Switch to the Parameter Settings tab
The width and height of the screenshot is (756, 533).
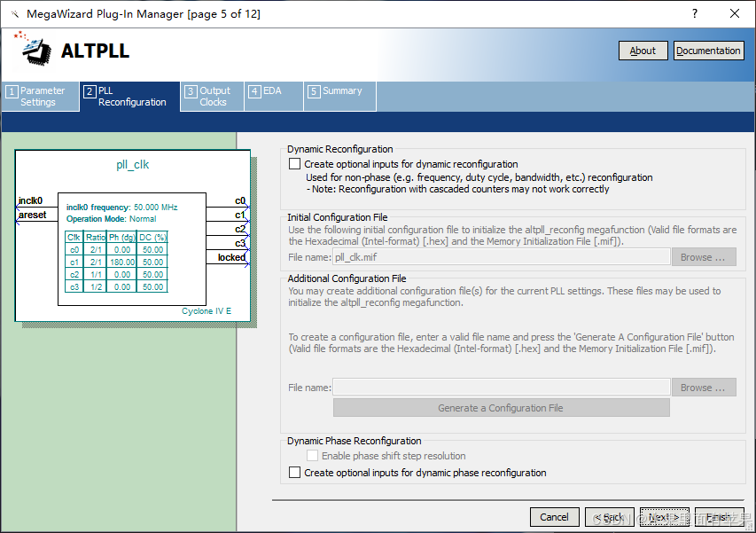point(41,97)
